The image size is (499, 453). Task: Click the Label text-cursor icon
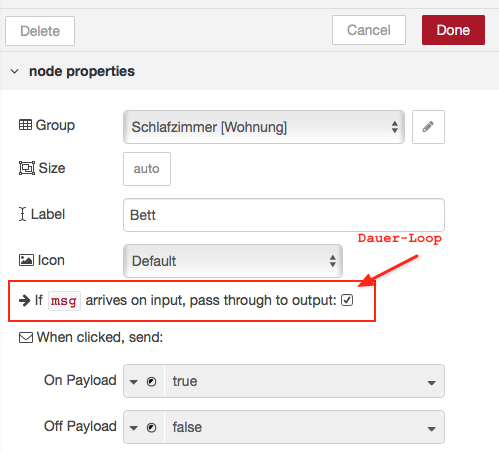(22, 214)
